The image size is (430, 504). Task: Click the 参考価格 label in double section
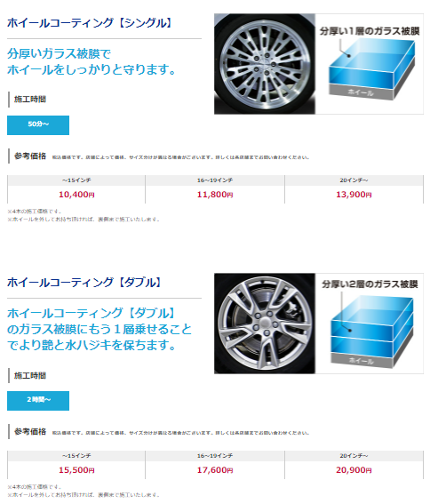[30, 432]
